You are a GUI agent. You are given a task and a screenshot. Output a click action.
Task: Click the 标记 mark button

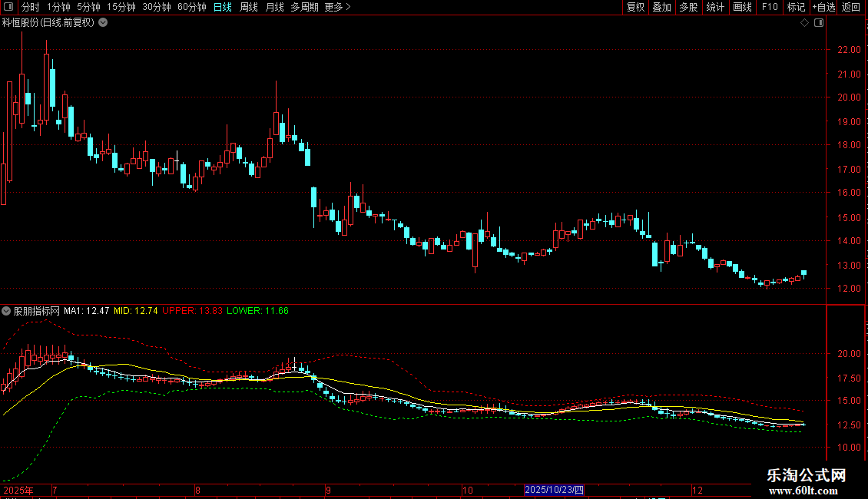pyautogui.click(x=796, y=7)
